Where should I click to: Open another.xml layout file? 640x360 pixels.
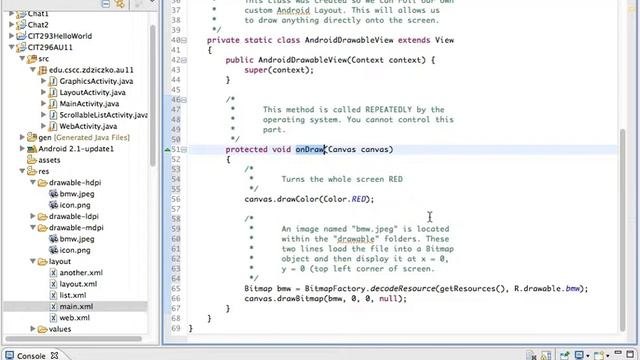pos(81,273)
